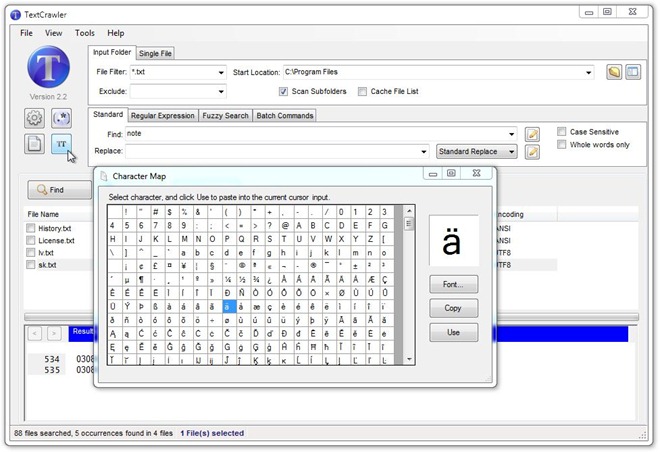Open the Tools menu
This screenshot has height=452, width=660.
tap(85, 33)
